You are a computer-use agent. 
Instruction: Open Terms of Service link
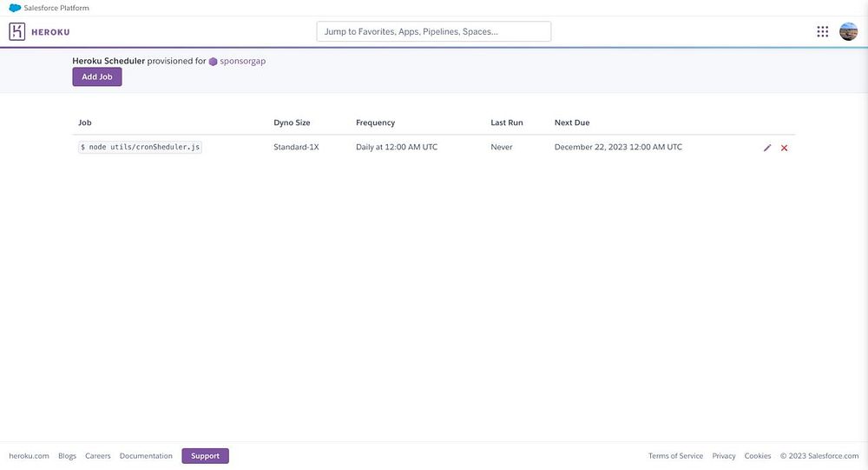[x=675, y=455]
